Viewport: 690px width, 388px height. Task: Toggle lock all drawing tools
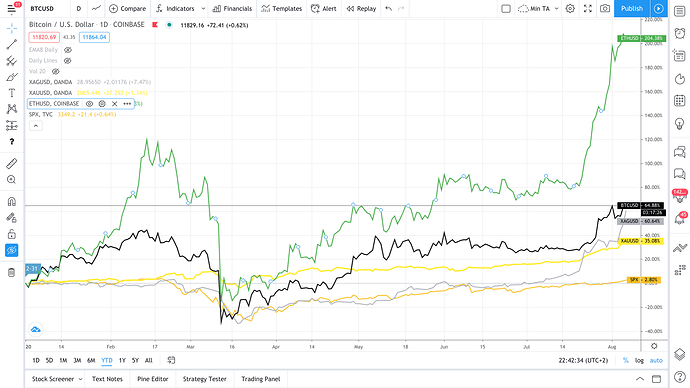(x=12, y=234)
